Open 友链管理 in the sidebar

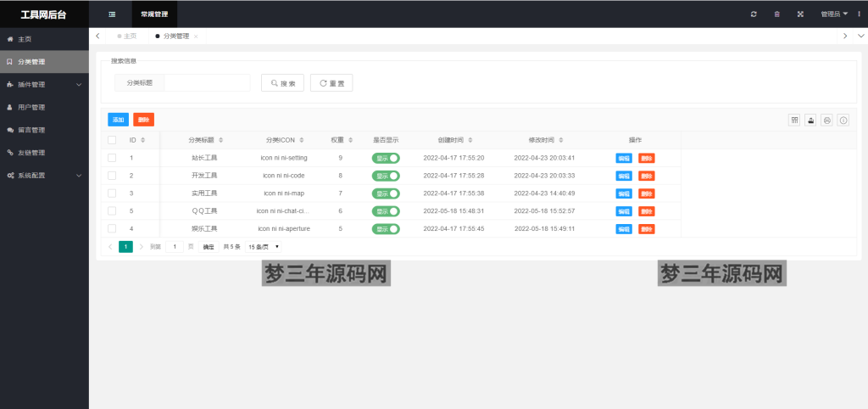[44, 153]
